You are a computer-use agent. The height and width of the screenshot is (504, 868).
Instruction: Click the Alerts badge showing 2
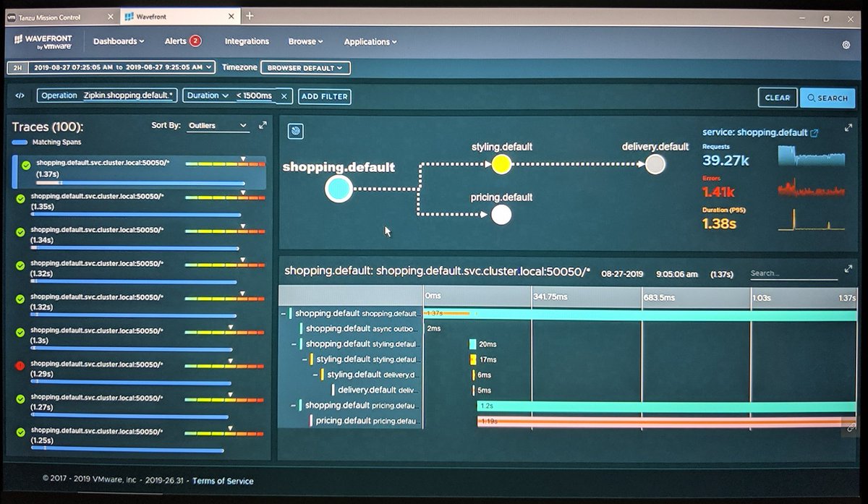pyautogui.click(x=196, y=41)
